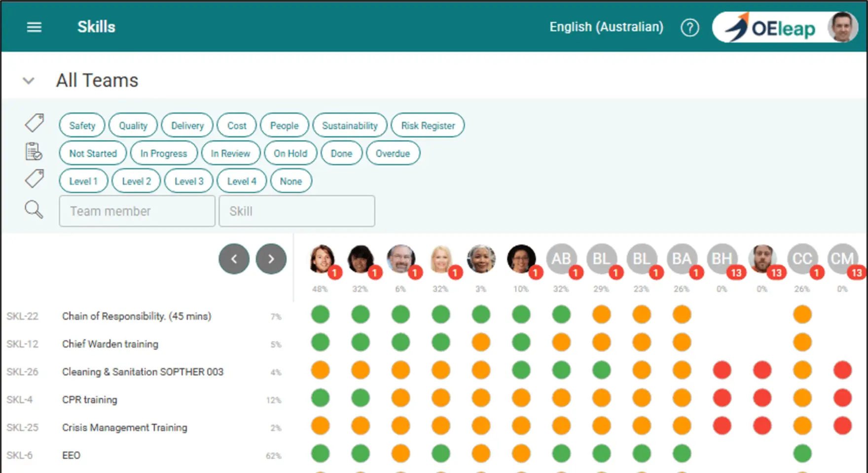Filter by Not Started status

click(93, 153)
